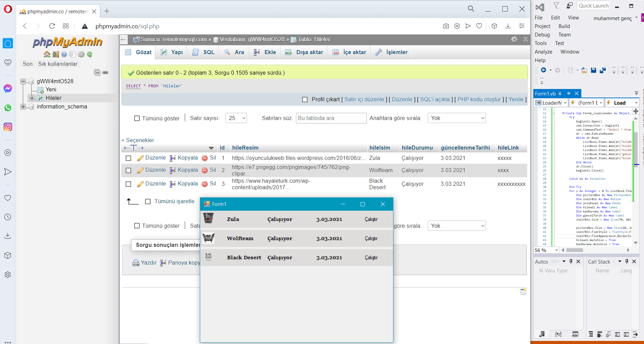Image resolution: width=644 pixels, height=344 pixels.
Task: Reload the phpmyadmin.co page
Action: [52, 26]
